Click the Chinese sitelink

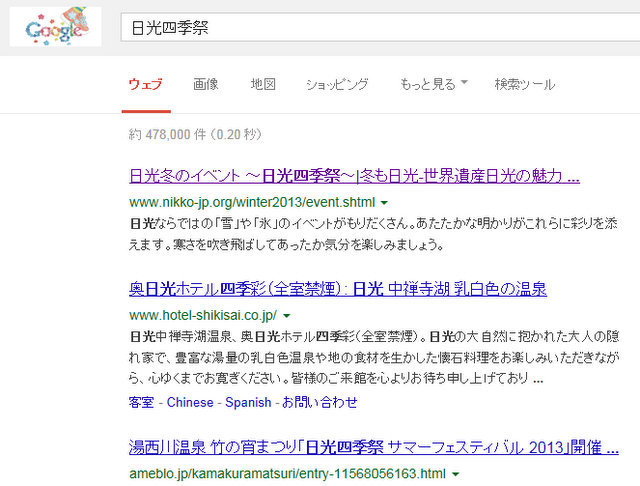click(x=190, y=402)
